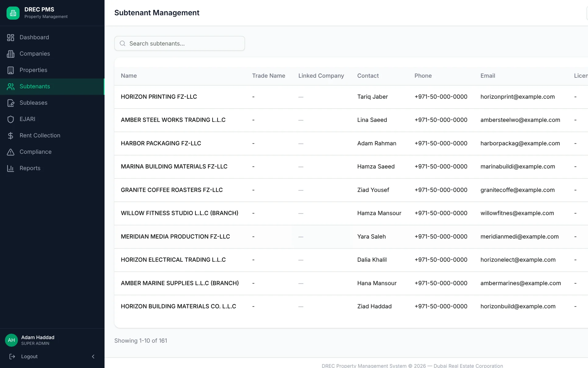Screen dimensions: 588x368
Task: Click the Compliance warning triangle icon
Action: [x=11, y=152]
